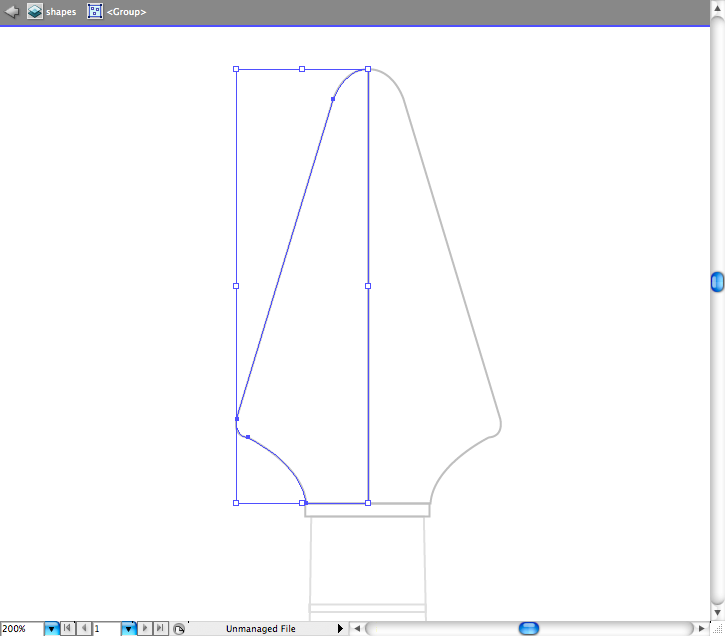
Task: Click the back arrow to exit isolation mode
Action: click(12, 12)
